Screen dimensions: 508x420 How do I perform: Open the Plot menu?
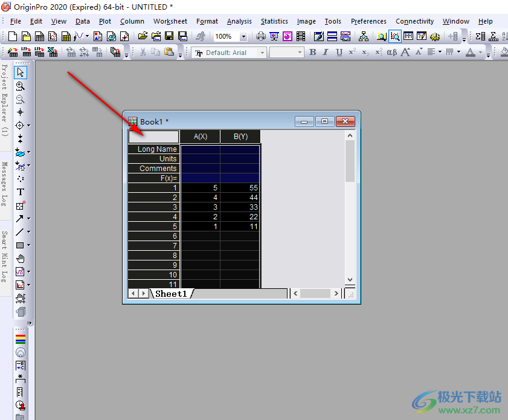(x=105, y=21)
